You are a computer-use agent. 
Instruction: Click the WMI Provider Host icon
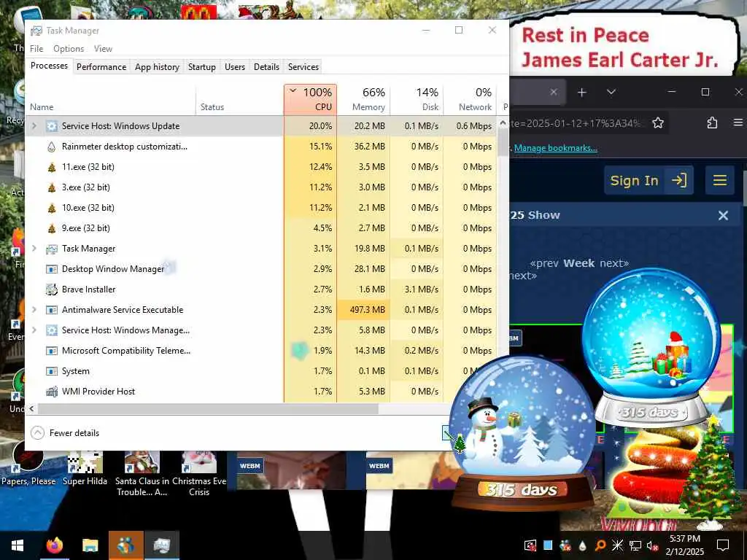[x=52, y=392]
